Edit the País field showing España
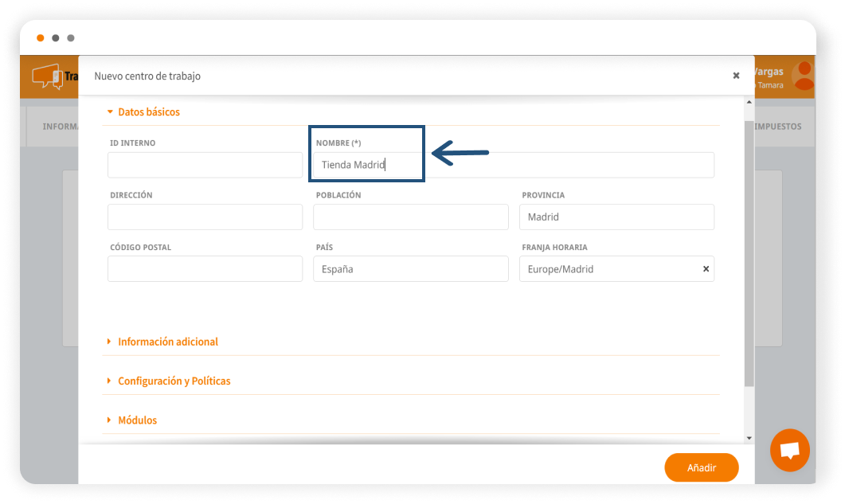Image resolution: width=845 pixels, height=504 pixels. [x=410, y=269]
